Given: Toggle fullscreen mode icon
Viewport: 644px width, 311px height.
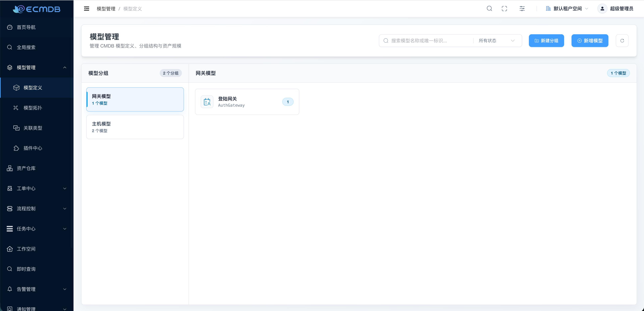Looking at the screenshot, I should 504,9.
